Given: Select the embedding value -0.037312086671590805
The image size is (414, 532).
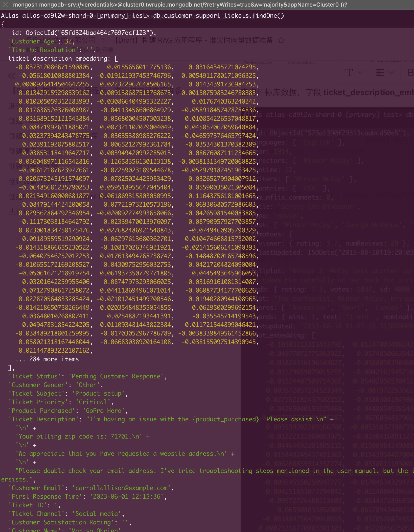Looking at the screenshot, I should coord(52,67).
